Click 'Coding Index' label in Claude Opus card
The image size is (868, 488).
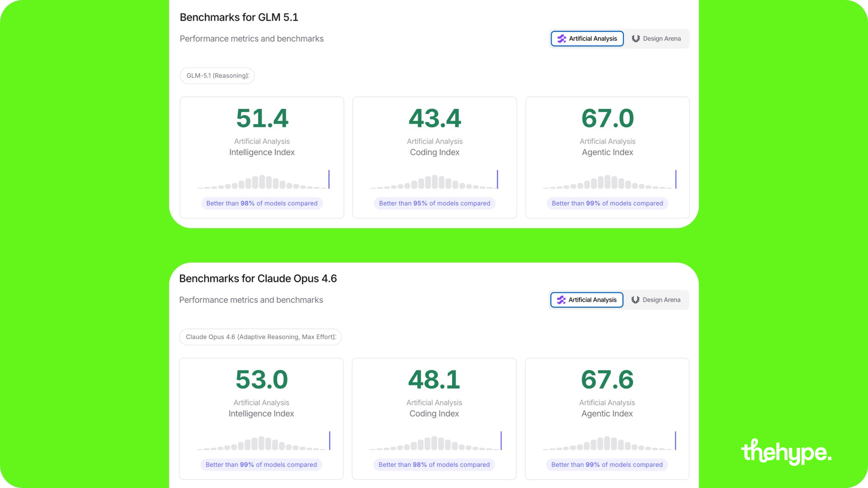coord(434,413)
